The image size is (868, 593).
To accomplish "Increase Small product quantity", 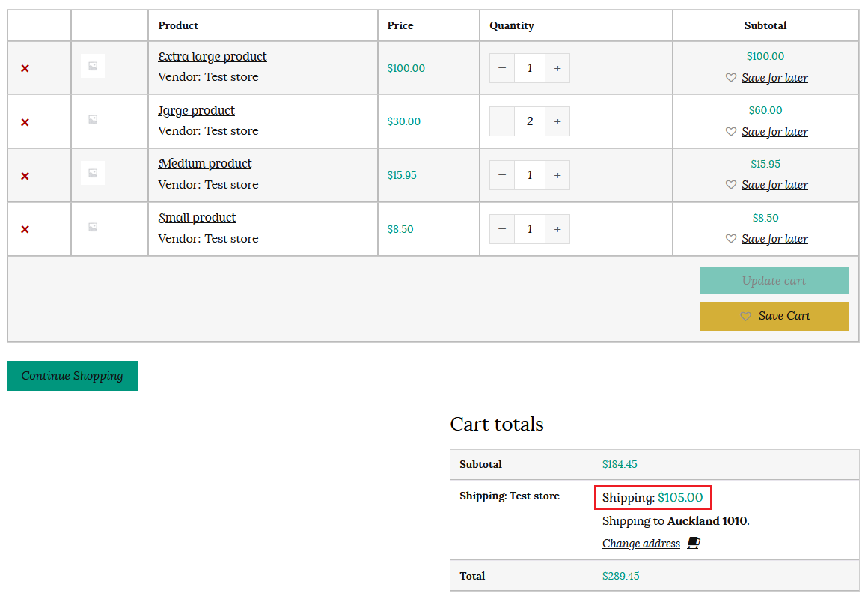I will (557, 229).
